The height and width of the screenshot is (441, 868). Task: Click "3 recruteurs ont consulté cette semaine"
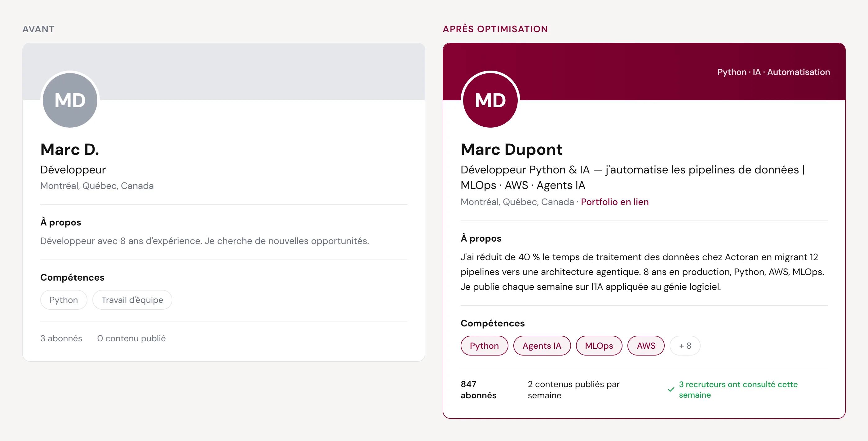[738, 390]
